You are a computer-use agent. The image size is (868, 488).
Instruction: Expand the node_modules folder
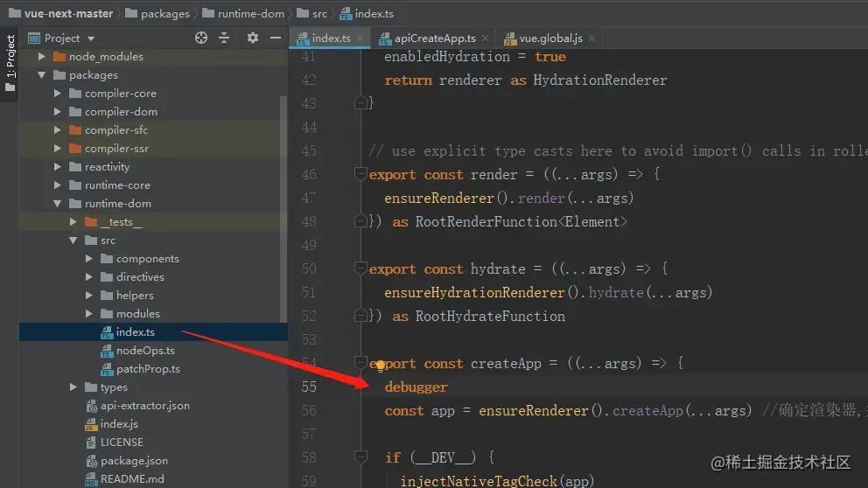coord(41,57)
